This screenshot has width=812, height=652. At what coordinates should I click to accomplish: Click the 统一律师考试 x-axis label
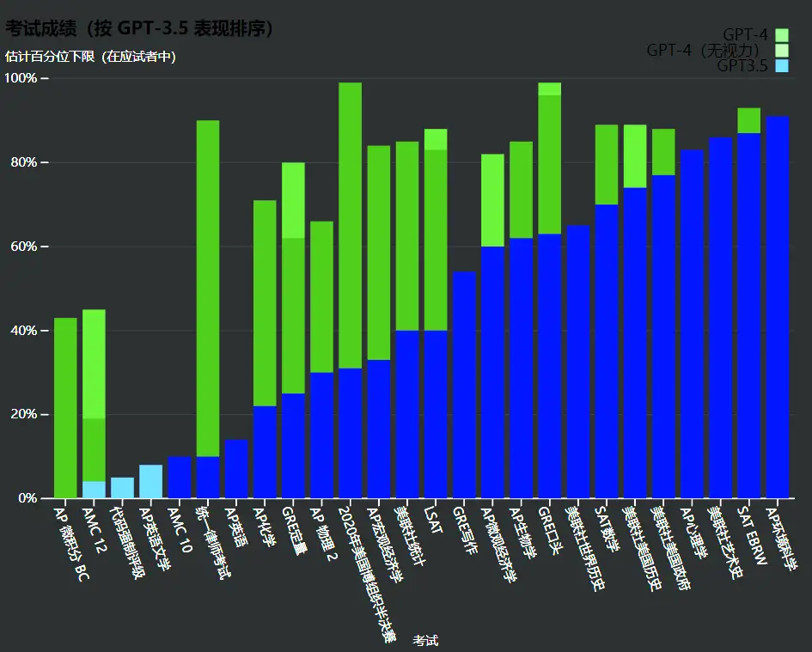[x=213, y=542]
